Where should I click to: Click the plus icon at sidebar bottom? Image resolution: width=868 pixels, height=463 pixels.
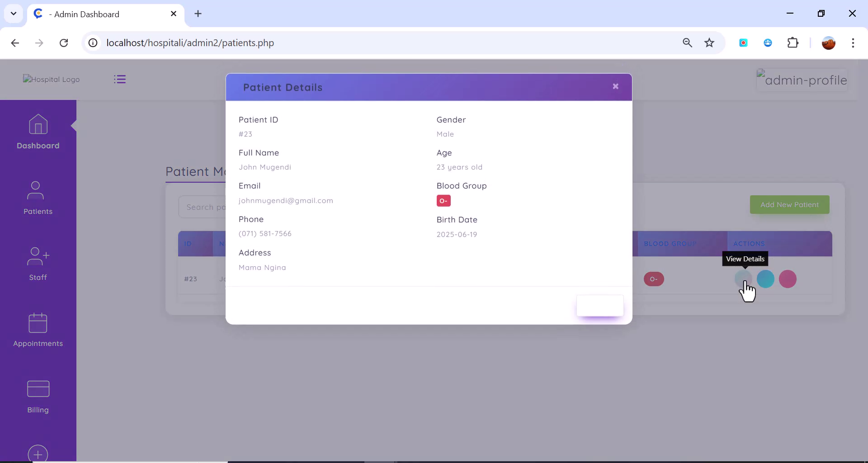tap(38, 454)
